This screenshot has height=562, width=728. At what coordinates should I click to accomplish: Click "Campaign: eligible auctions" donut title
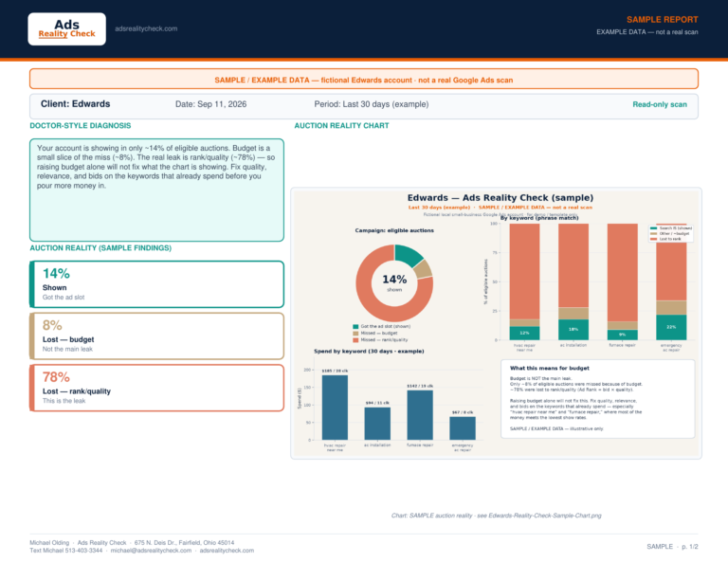[x=394, y=230]
